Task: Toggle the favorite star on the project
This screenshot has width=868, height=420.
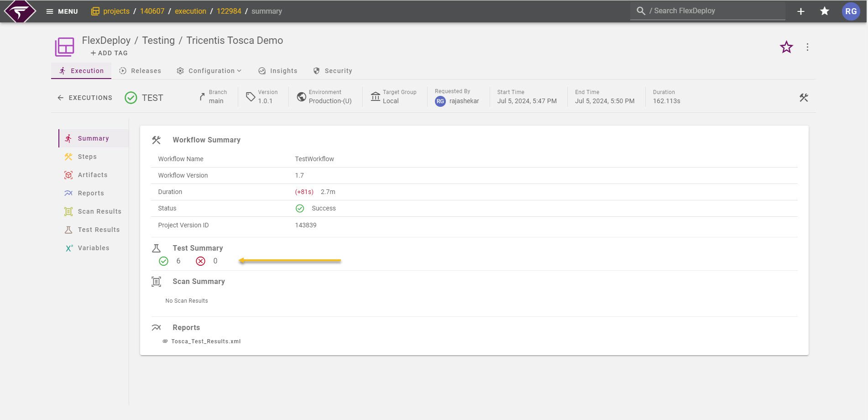Action: (786, 47)
